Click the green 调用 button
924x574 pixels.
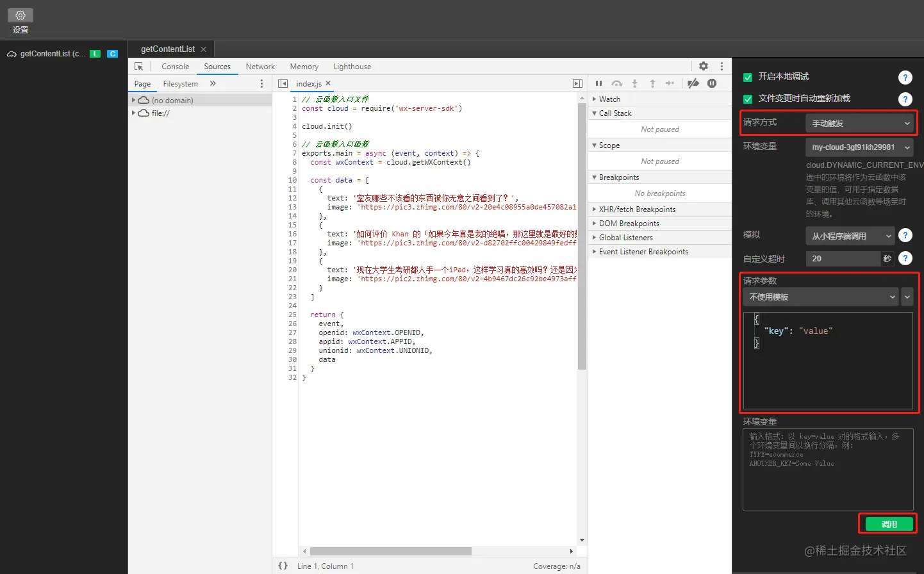pyautogui.click(x=889, y=524)
